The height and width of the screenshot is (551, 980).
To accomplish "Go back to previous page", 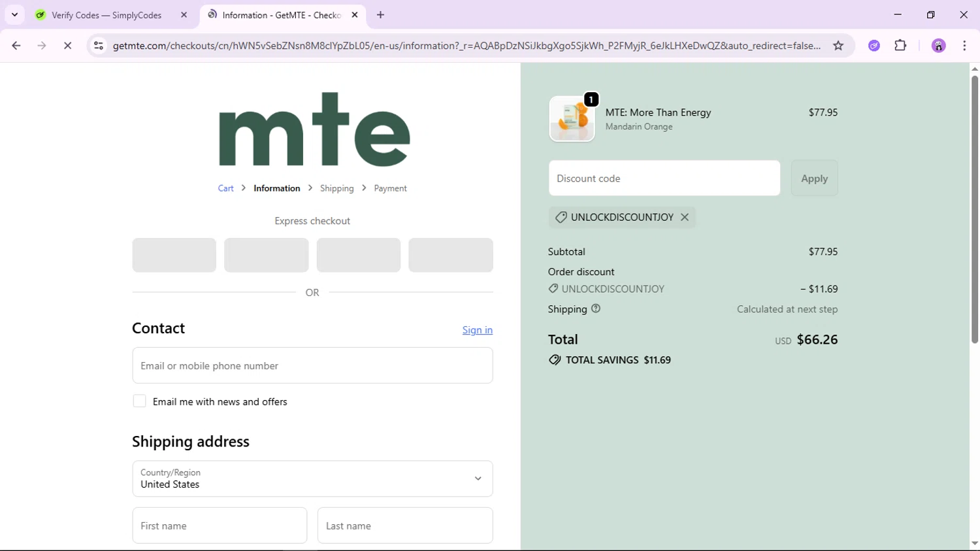I will pyautogui.click(x=16, y=46).
